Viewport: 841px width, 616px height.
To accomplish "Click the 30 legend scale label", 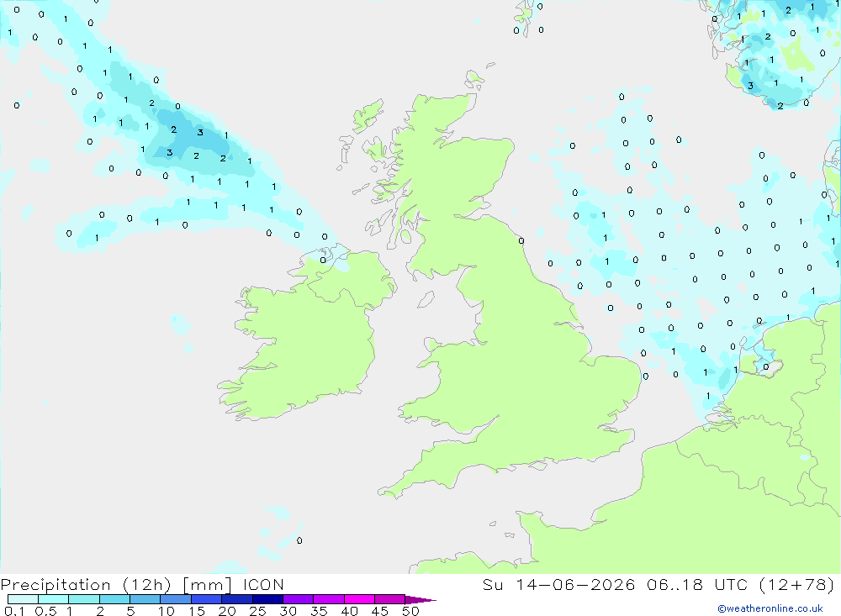I will tap(288, 611).
